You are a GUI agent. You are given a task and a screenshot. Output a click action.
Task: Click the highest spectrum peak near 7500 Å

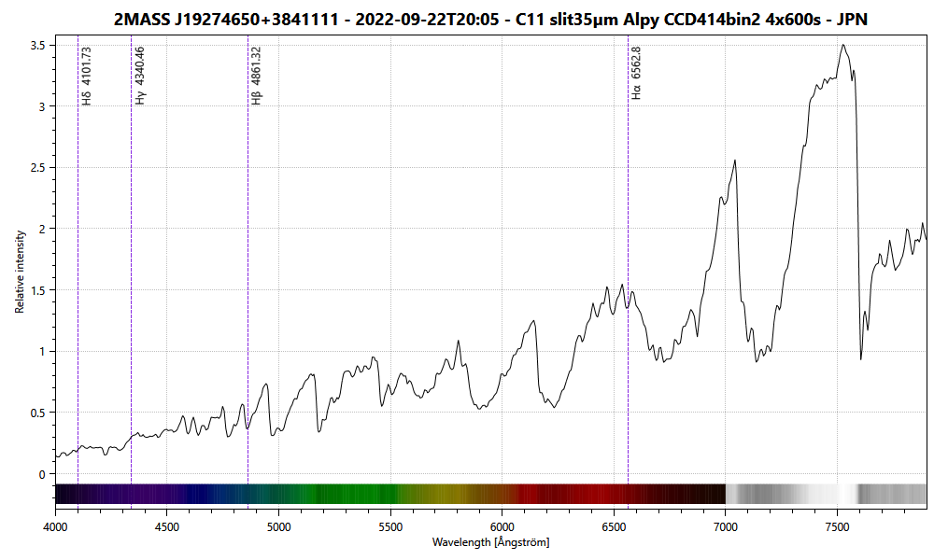click(x=842, y=45)
